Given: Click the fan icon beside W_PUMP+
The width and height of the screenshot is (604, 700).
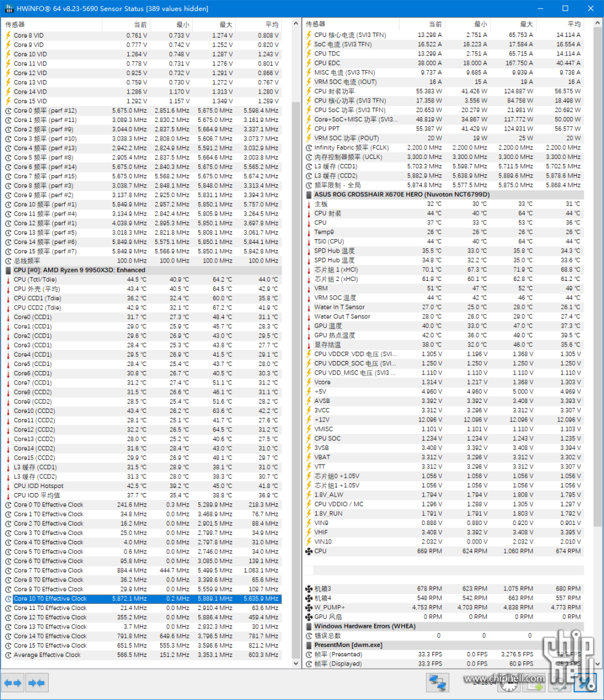Looking at the screenshot, I should (x=309, y=607).
